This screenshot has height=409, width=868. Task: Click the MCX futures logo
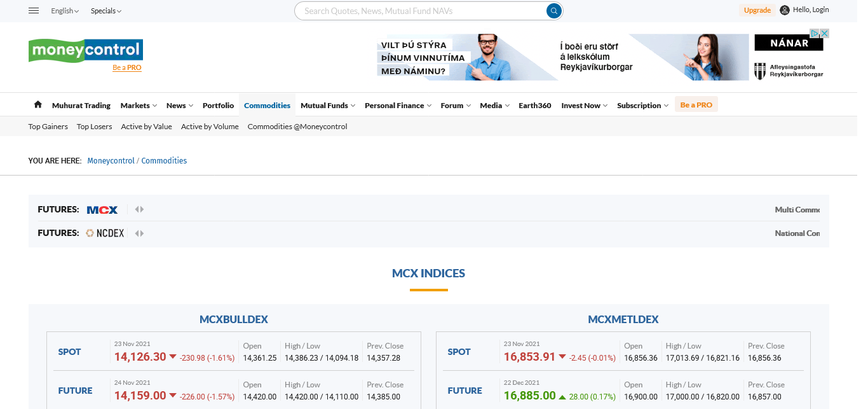point(102,209)
